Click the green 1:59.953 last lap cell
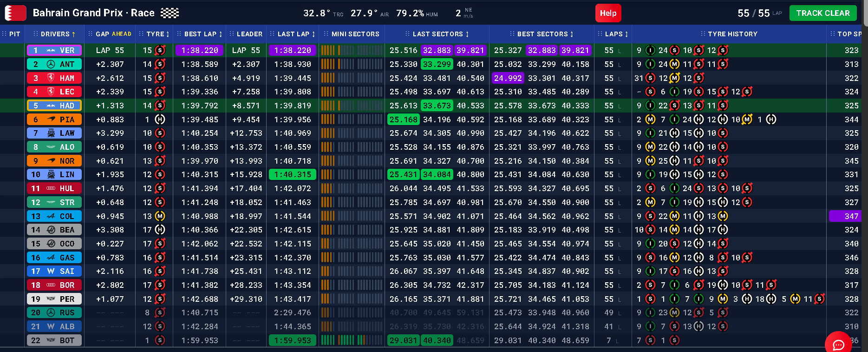Screen dimensions: 868x352 click(293, 340)
